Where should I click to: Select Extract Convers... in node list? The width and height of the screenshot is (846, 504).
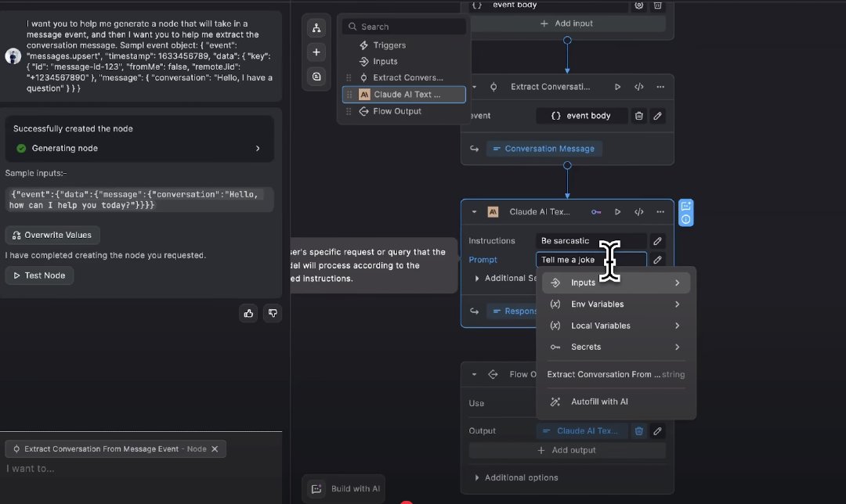(x=403, y=77)
